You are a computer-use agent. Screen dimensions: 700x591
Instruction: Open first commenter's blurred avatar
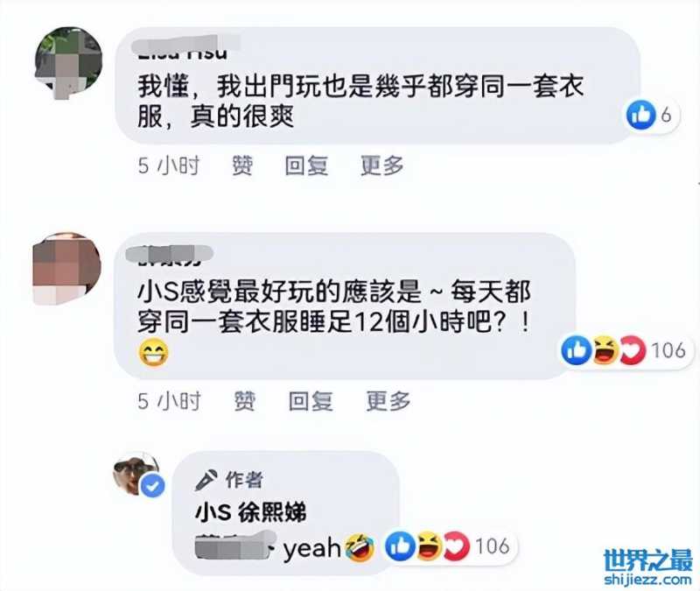[x=69, y=62]
